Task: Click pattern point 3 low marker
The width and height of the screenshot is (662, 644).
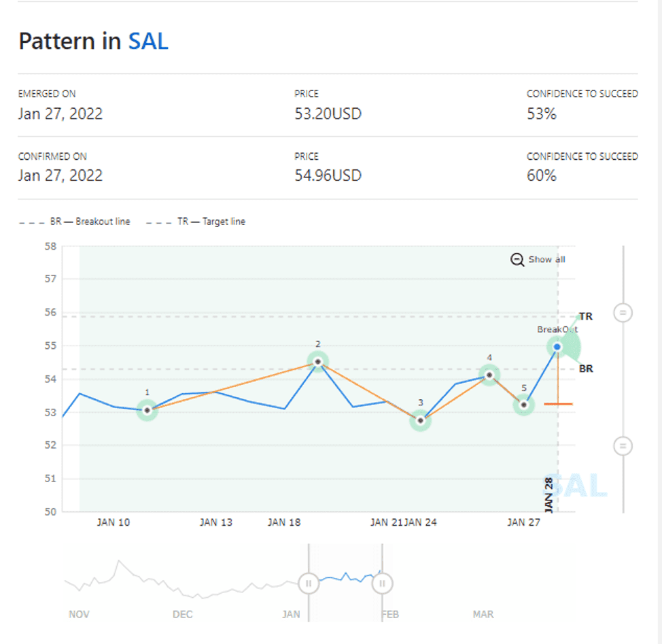Action: pyautogui.click(x=421, y=420)
